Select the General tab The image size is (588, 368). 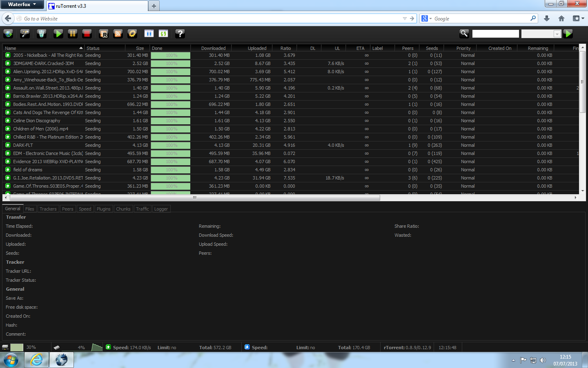click(13, 209)
